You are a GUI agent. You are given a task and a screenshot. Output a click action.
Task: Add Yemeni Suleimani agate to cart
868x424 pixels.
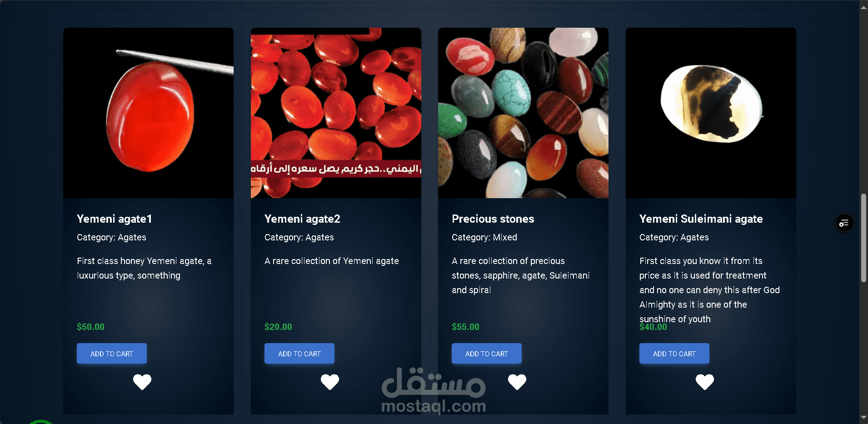[674, 354]
